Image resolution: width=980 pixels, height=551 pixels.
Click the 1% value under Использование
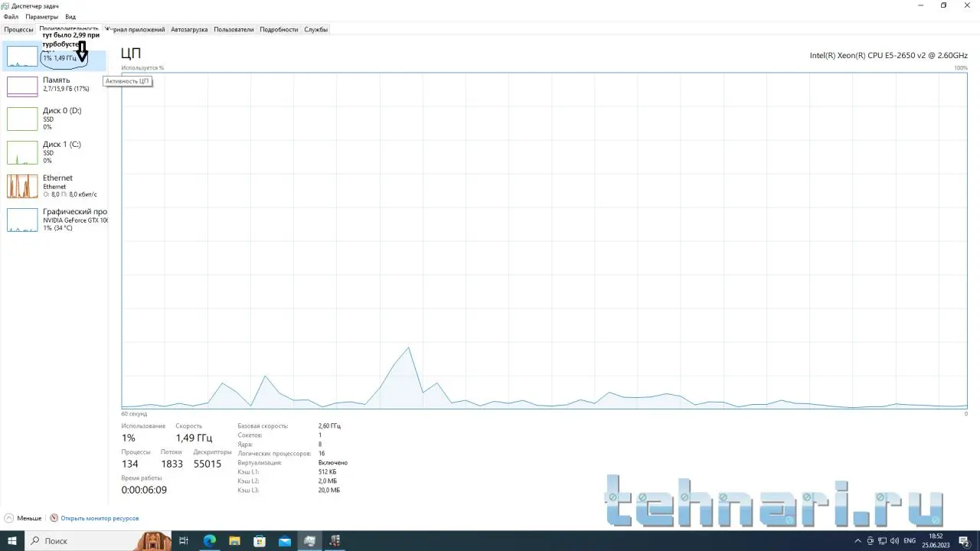128,438
